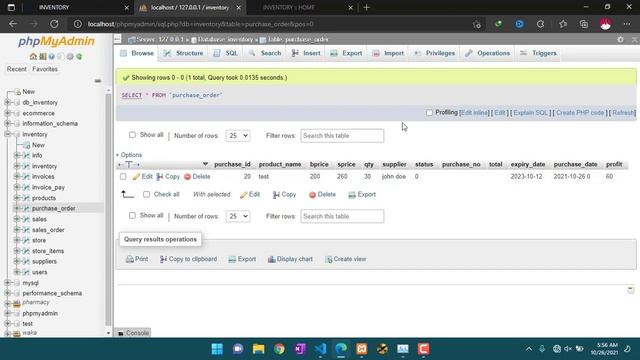
Task: Open the bottom Number of rows dropdown
Action: (x=238, y=216)
